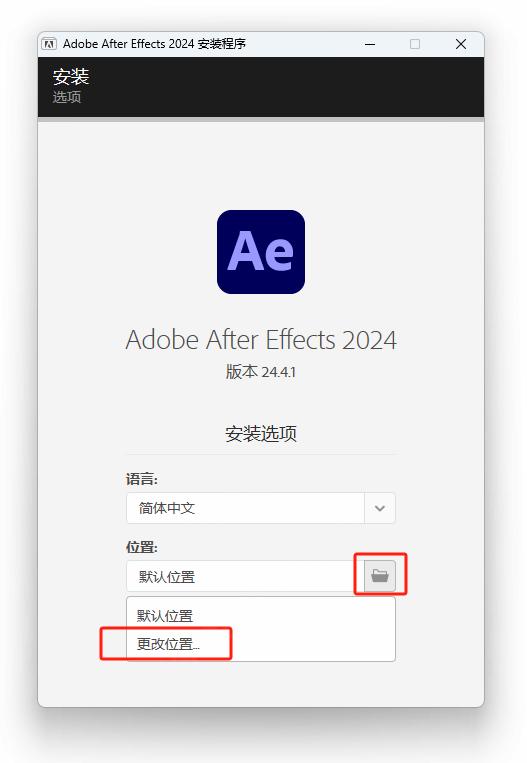The height and width of the screenshot is (763, 527).
Task: Click the 选项 subtitle in the header
Action: coord(67,97)
